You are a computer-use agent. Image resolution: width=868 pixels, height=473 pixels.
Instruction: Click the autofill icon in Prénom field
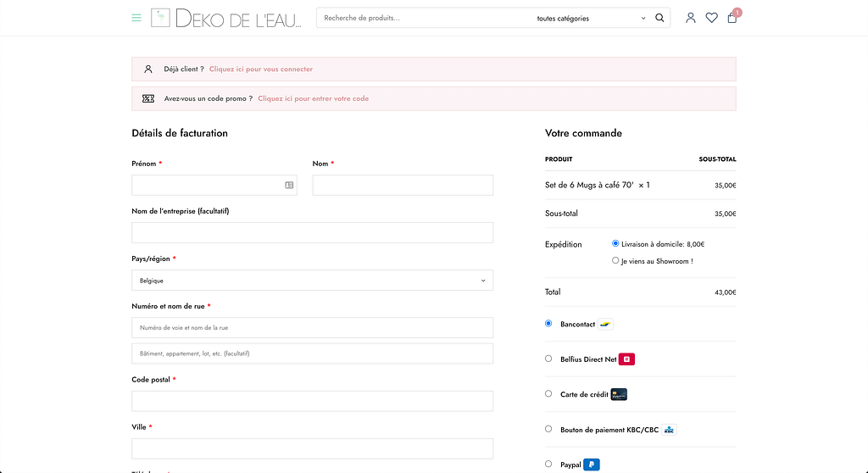pyautogui.click(x=289, y=185)
